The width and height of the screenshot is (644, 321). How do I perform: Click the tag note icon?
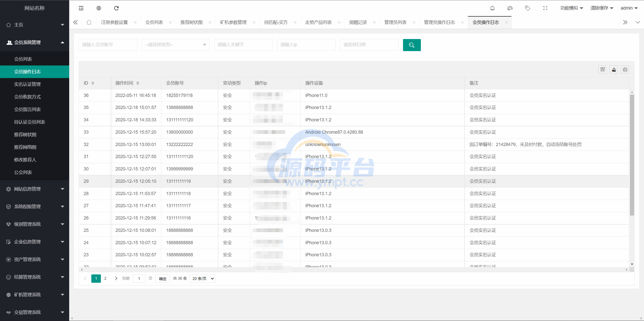click(x=528, y=8)
